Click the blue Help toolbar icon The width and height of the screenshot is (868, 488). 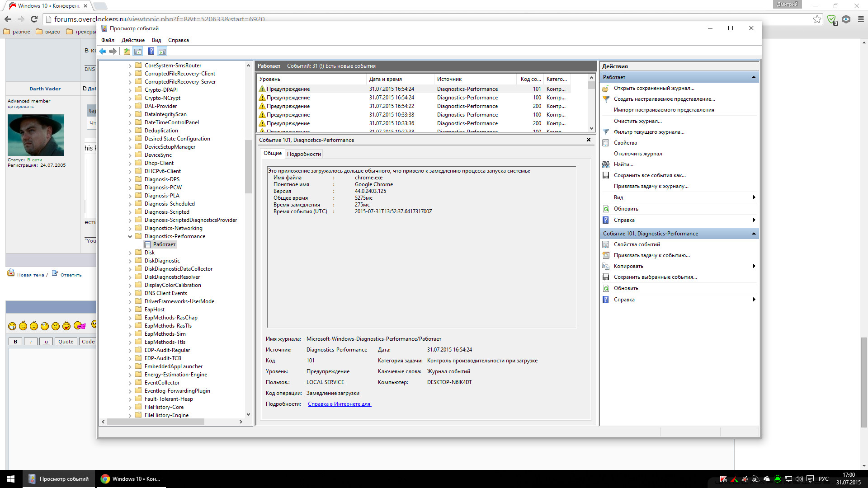pyautogui.click(x=151, y=51)
